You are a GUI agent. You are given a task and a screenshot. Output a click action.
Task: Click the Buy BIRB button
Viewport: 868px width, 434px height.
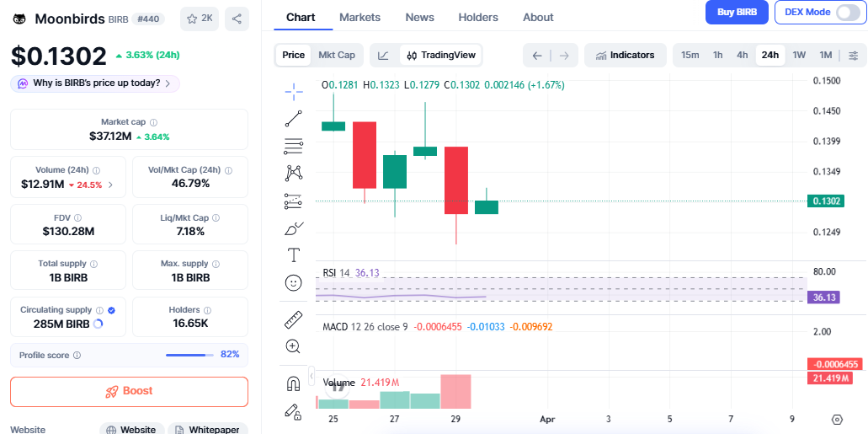(737, 12)
